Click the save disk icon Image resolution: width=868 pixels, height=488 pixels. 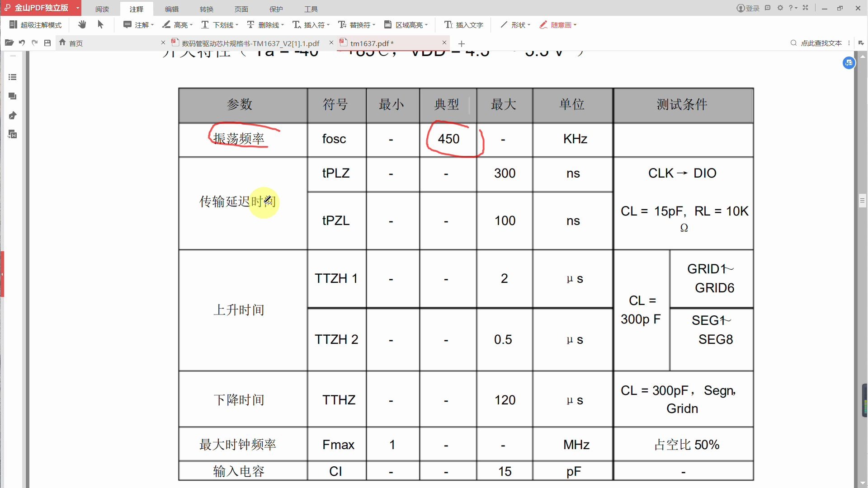pos(47,43)
